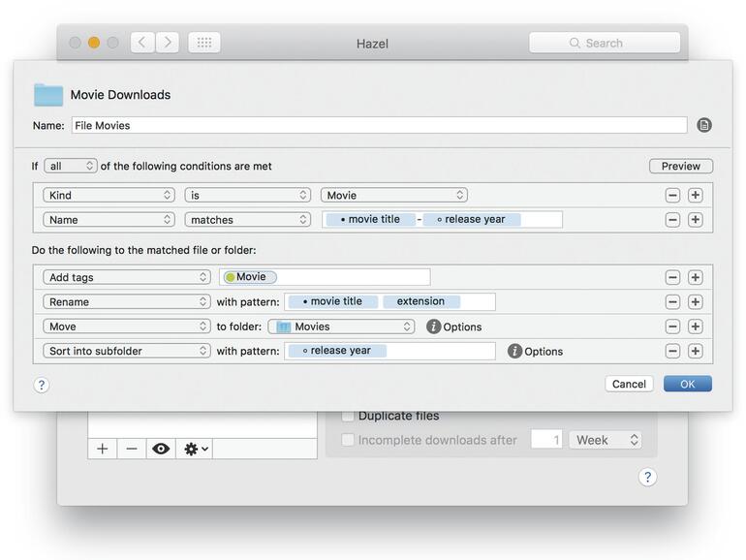Viewport: 746px width, 560px height.
Task: Open the Name attribute dropdown
Action: pos(109,220)
